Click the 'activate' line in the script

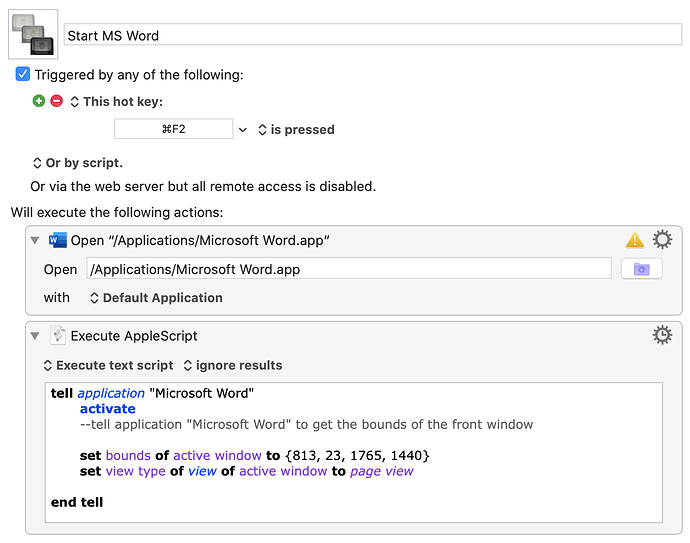(x=107, y=409)
